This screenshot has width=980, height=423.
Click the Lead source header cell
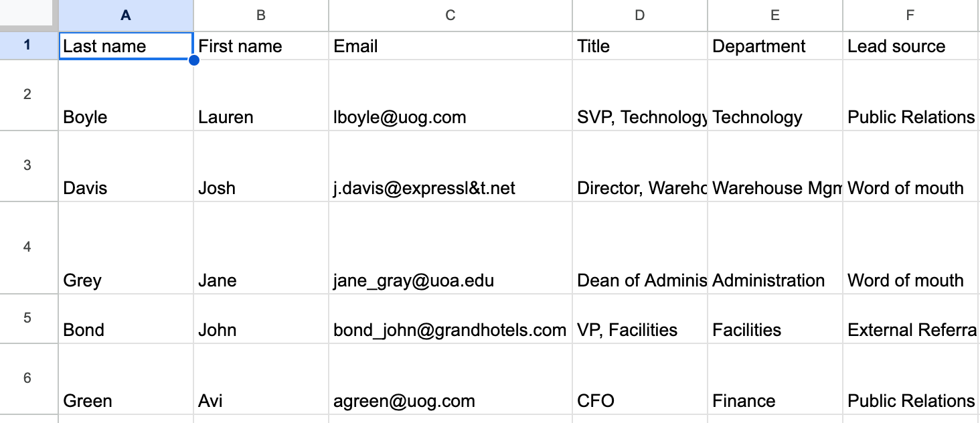pyautogui.click(x=911, y=46)
